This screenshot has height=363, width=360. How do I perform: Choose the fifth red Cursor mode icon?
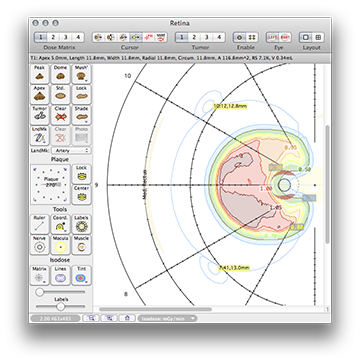click(149, 37)
